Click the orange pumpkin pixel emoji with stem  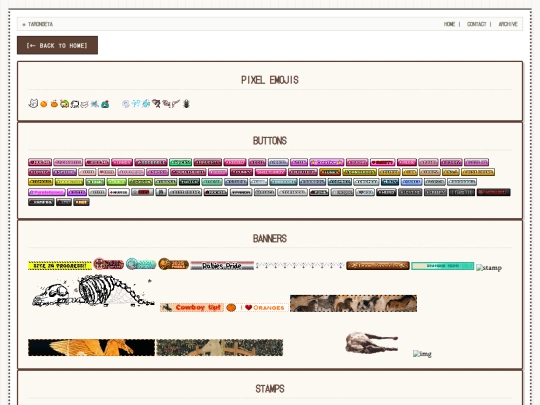pos(54,104)
